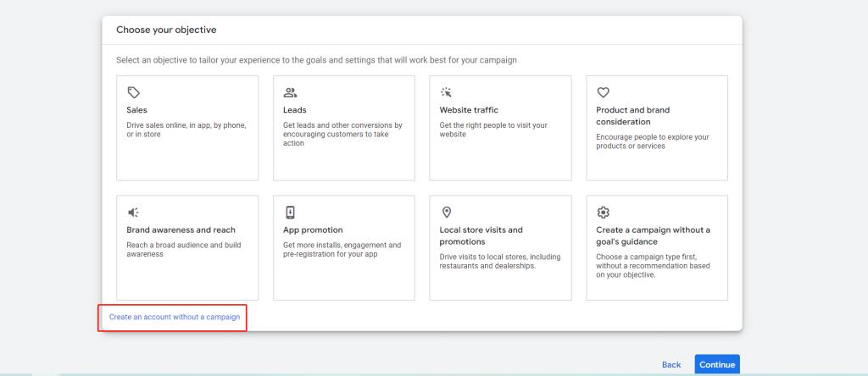The image size is (868, 376).
Task: Click the location pin icon for Local store visits
Action: [446, 213]
